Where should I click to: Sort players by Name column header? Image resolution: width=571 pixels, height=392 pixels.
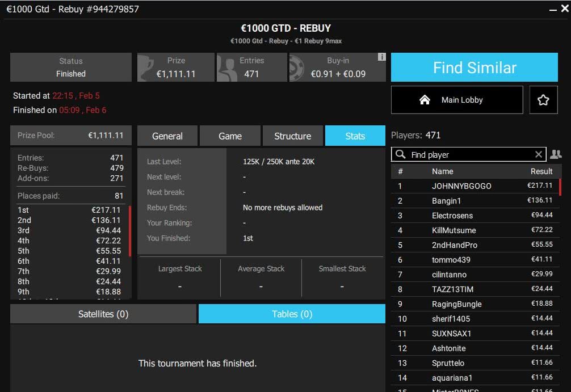[x=442, y=171]
